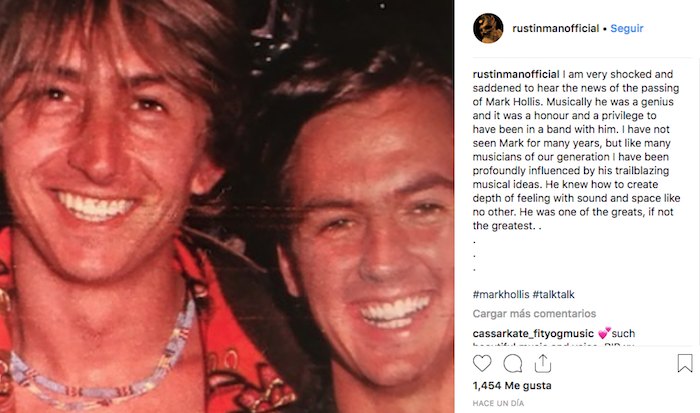Open rustinmanofficial profile avatar

coord(488,28)
